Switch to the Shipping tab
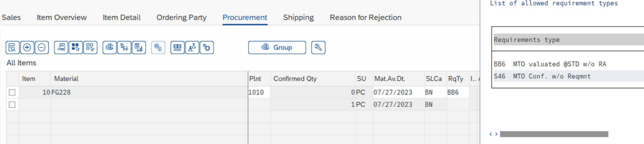This screenshot has height=144, width=644. click(x=298, y=18)
